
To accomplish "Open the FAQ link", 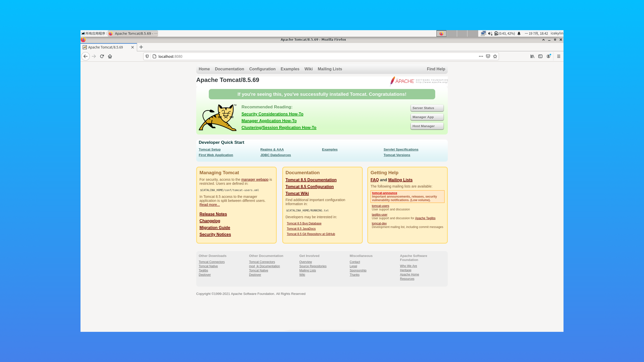I will pos(375,180).
